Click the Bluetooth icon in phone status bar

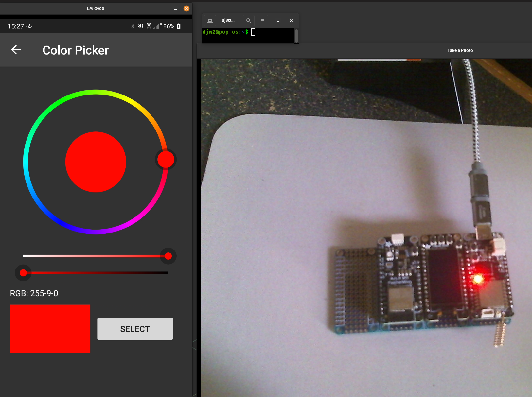click(x=133, y=26)
